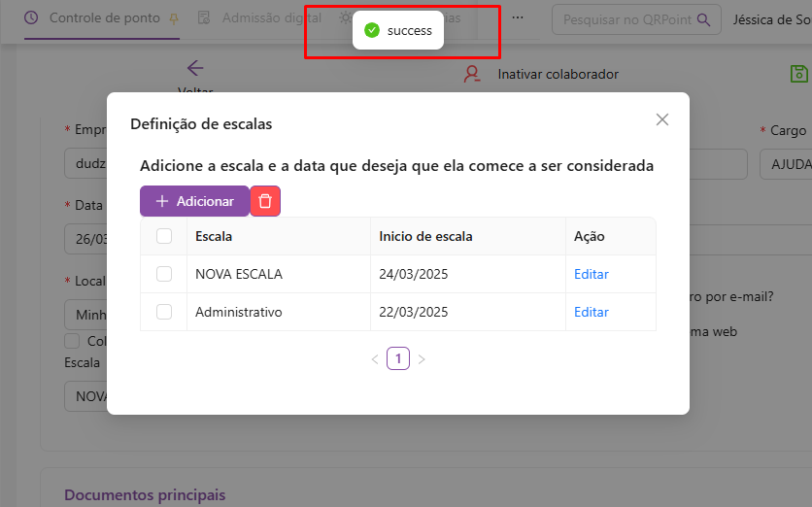The width and height of the screenshot is (812, 507).
Task: Close the Definição de escalas dialog
Action: (x=662, y=119)
